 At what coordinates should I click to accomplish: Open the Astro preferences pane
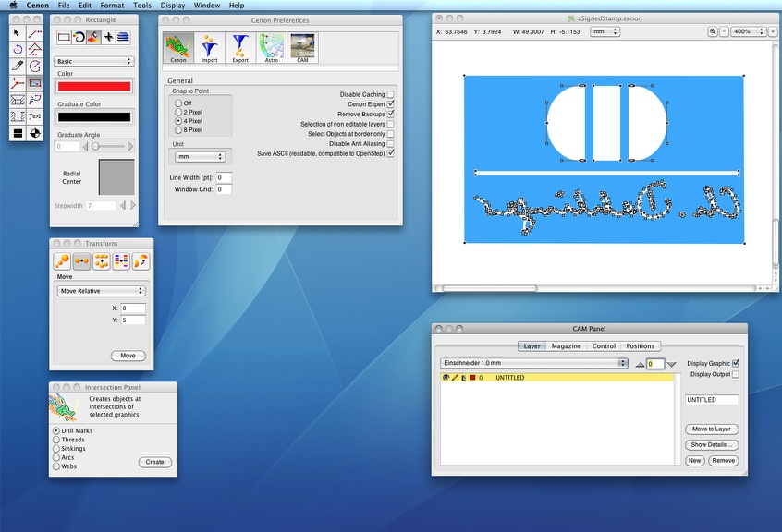tap(271, 48)
